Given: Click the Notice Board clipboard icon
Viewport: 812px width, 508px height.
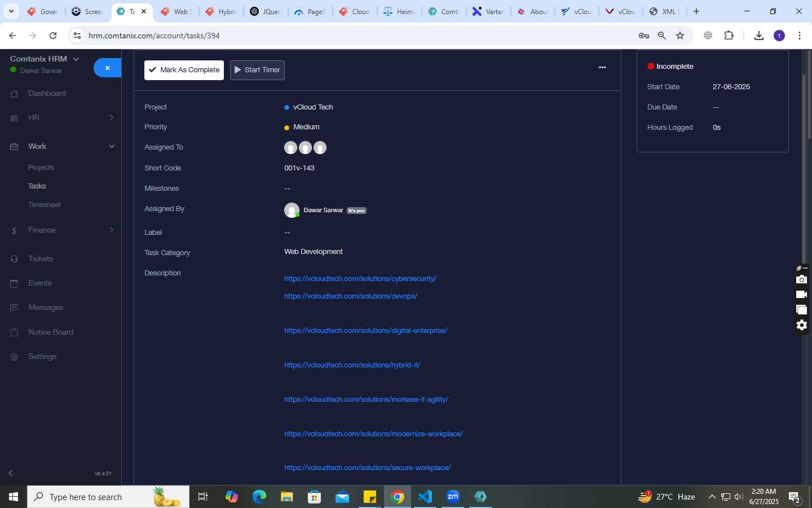Looking at the screenshot, I should click(x=14, y=332).
